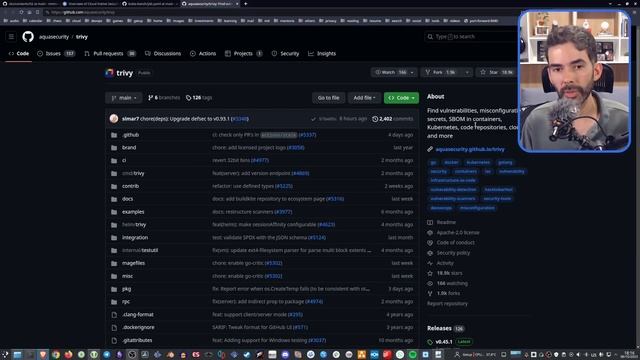Open the examples folder

[133, 212]
